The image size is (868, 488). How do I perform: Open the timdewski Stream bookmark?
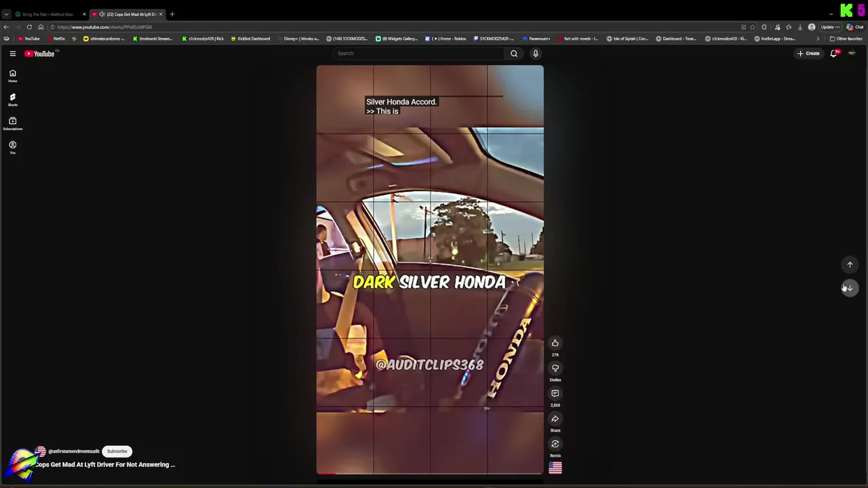pyautogui.click(x=153, y=39)
